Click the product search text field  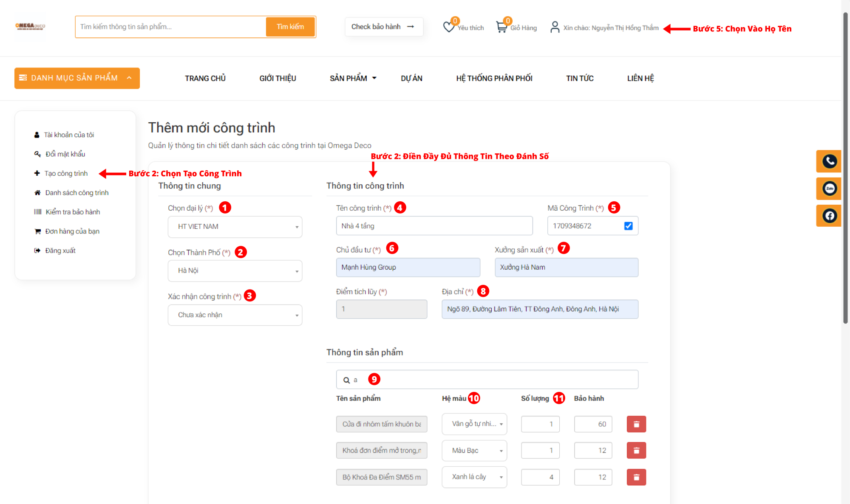[x=171, y=27]
